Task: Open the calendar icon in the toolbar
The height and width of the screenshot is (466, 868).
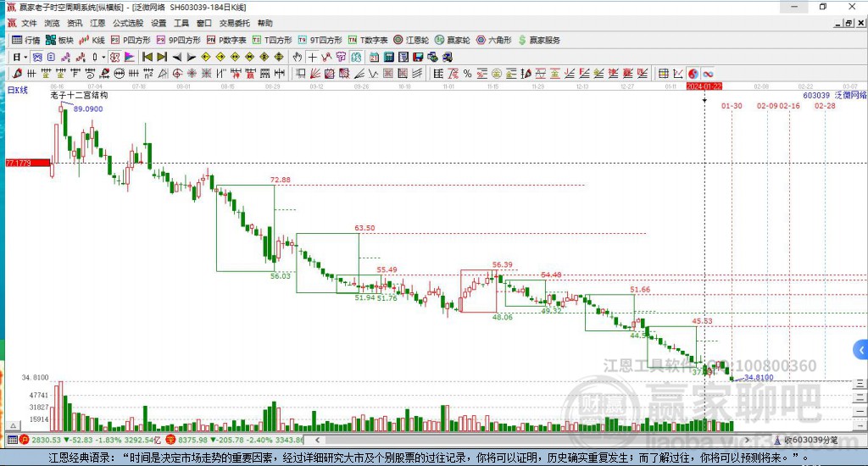Action: 375,57
